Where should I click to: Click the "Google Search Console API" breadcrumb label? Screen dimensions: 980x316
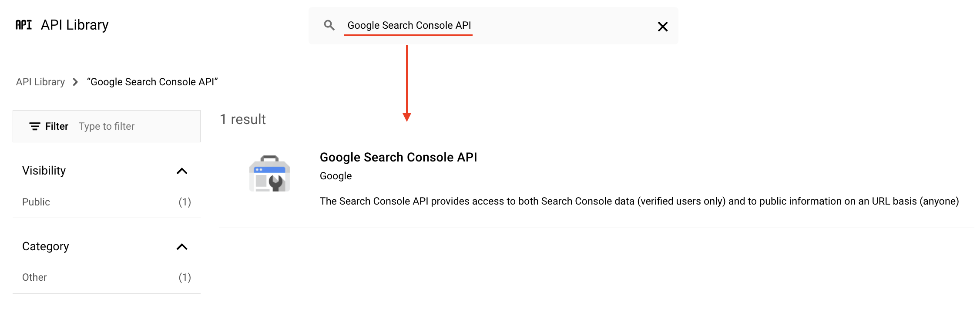[x=153, y=82]
